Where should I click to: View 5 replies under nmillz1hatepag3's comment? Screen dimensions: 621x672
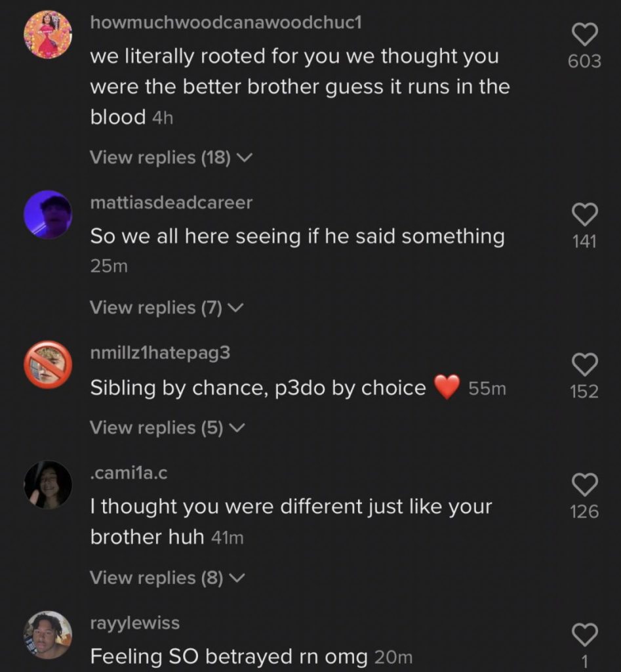pos(167,427)
